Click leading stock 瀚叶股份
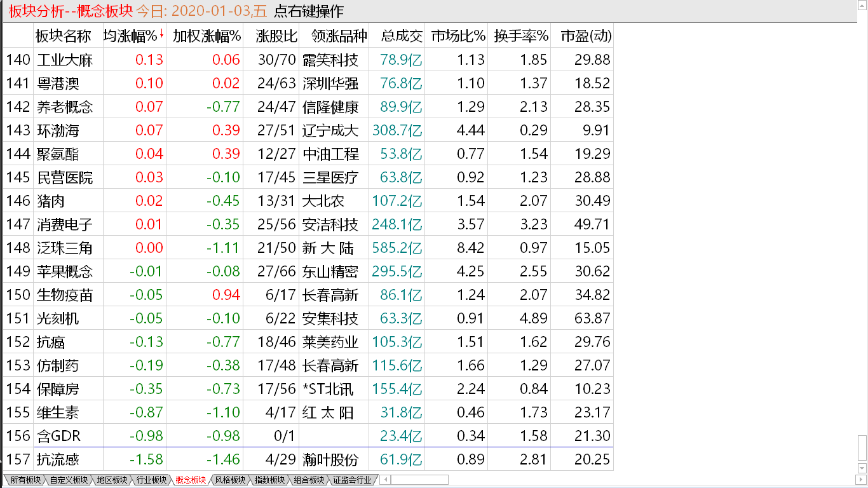 coord(330,459)
